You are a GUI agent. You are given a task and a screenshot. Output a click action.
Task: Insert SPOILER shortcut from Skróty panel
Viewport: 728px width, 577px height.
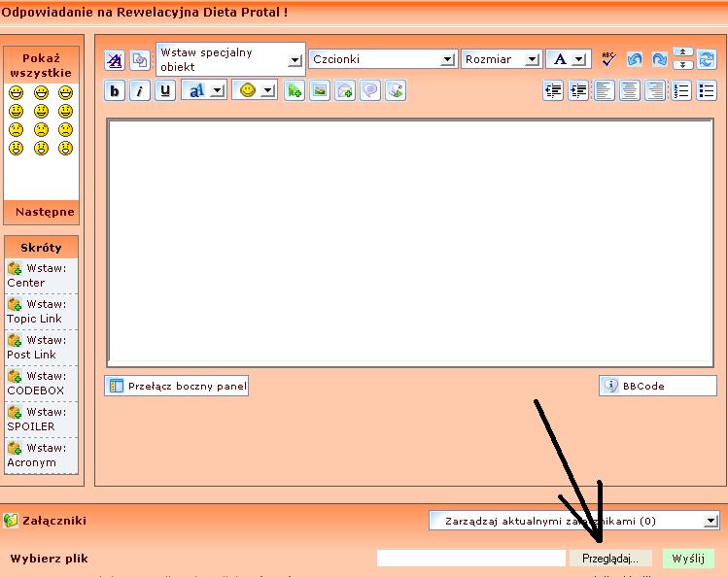37,419
